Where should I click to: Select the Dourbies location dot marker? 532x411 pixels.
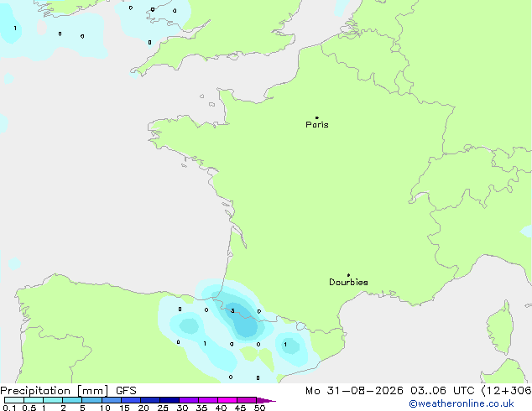[x=348, y=275]
